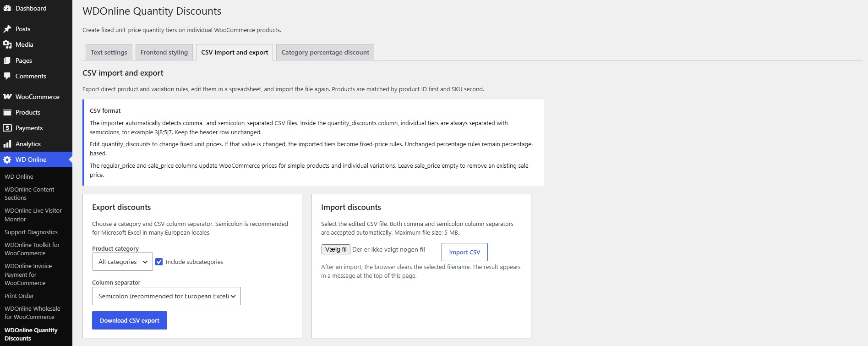Click the Import CSV button
868x346 pixels.
pyautogui.click(x=464, y=252)
